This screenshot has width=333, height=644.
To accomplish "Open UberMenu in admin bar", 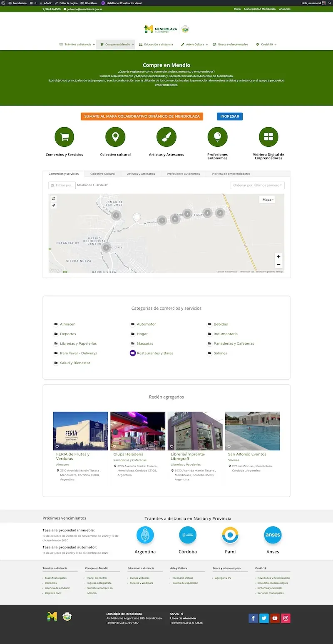I will pyautogui.click(x=89, y=3).
